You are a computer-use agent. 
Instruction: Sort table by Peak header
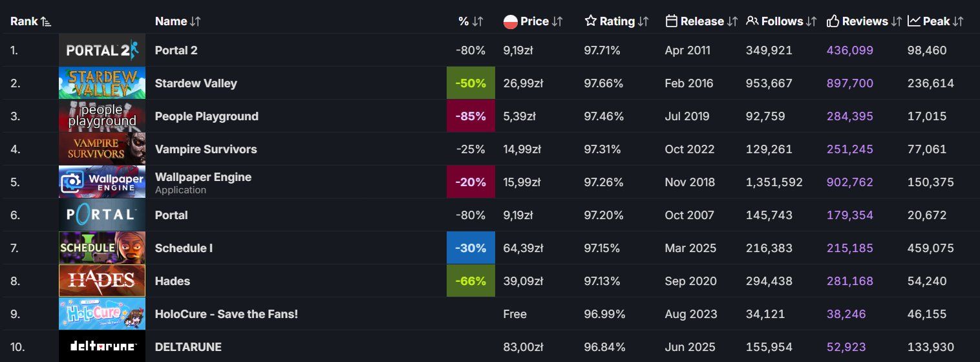click(x=936, y=21)
